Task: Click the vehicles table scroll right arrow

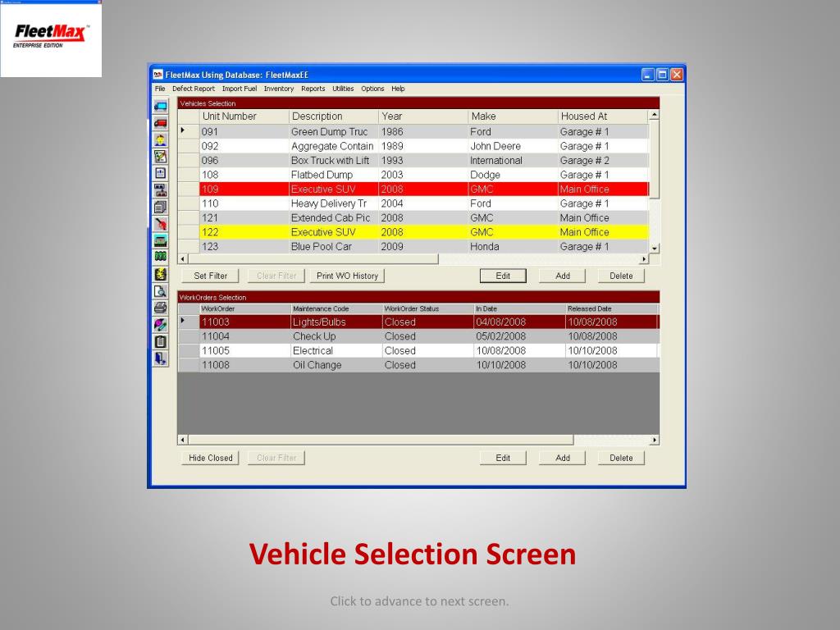Action: [644, 259]
